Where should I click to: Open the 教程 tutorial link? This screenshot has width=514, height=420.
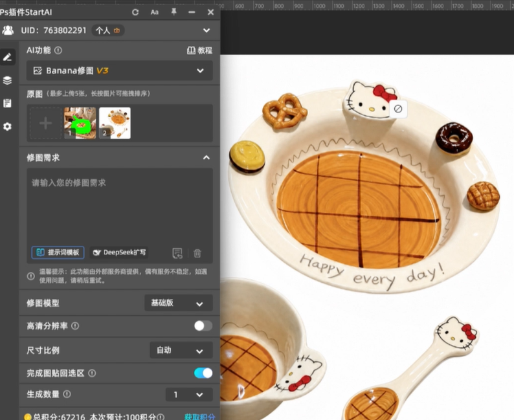tap(199, 50)
